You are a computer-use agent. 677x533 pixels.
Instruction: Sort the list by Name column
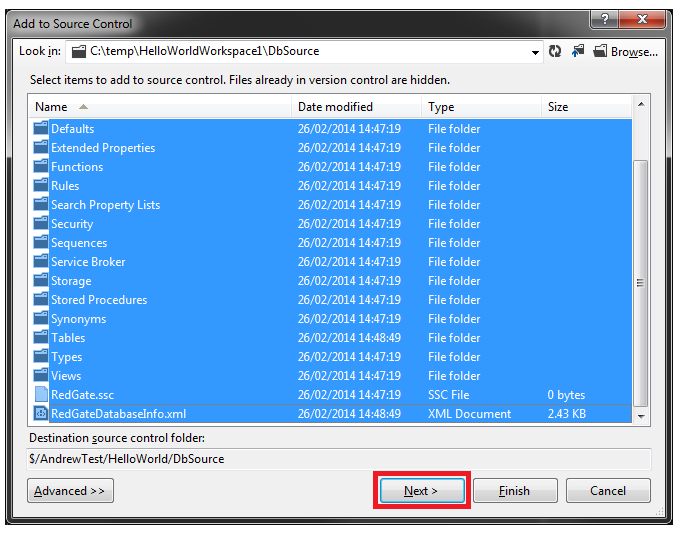160,107
